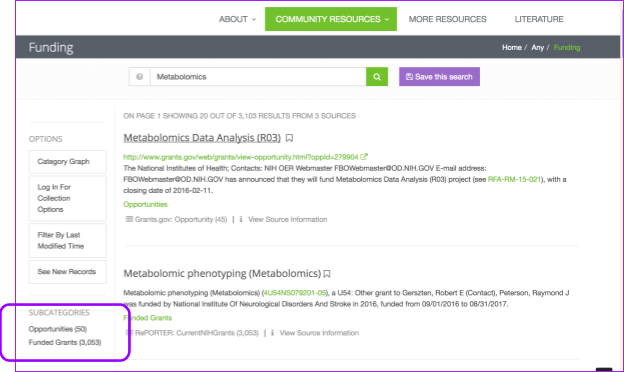Click the green Funded Grants category link
Screen dimensions: 624x372
pos(148,318)
